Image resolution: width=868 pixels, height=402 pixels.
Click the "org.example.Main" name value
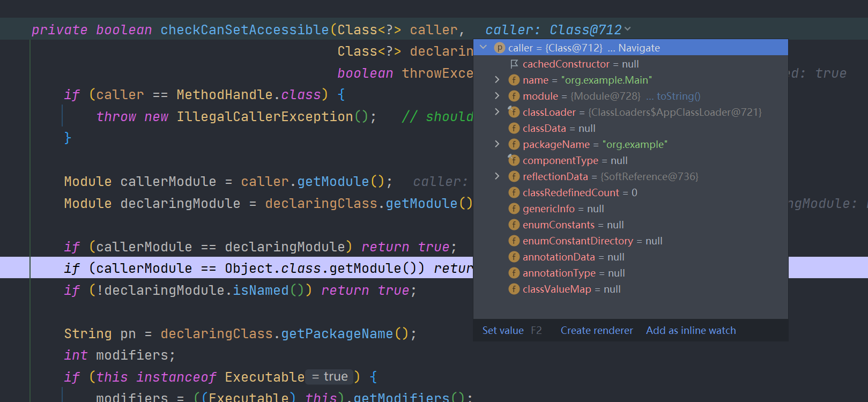606,80
